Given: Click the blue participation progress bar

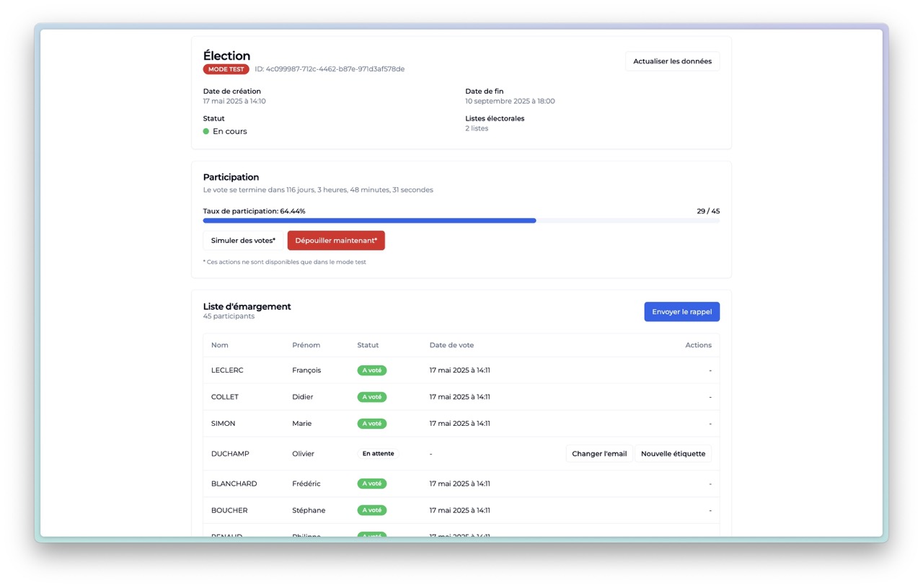Looking at the screenshot, I should [x=369, y=220].
